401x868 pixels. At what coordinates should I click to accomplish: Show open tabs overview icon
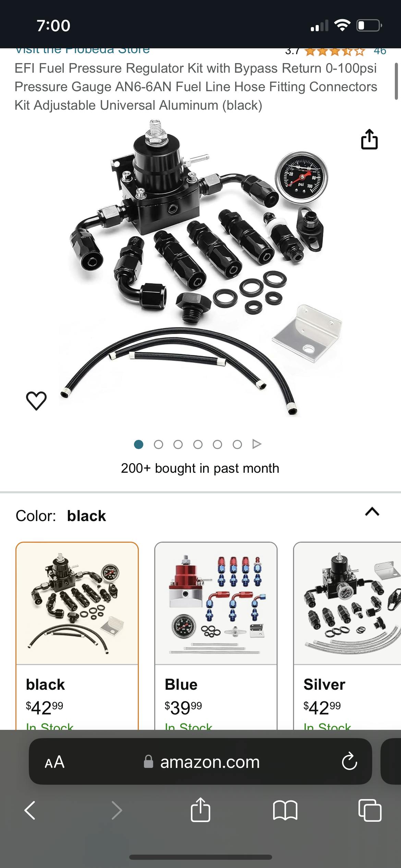click(370, 810)
